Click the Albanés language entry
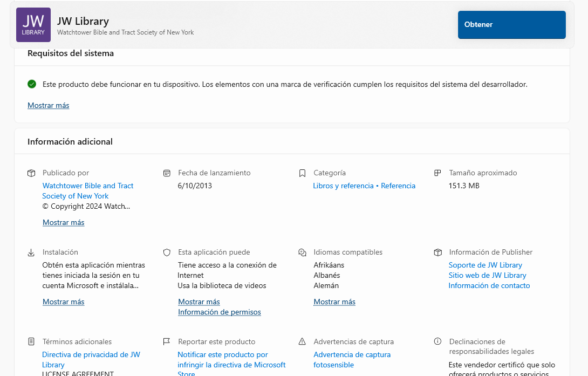 pyautogui.click(x=326, y=275)
